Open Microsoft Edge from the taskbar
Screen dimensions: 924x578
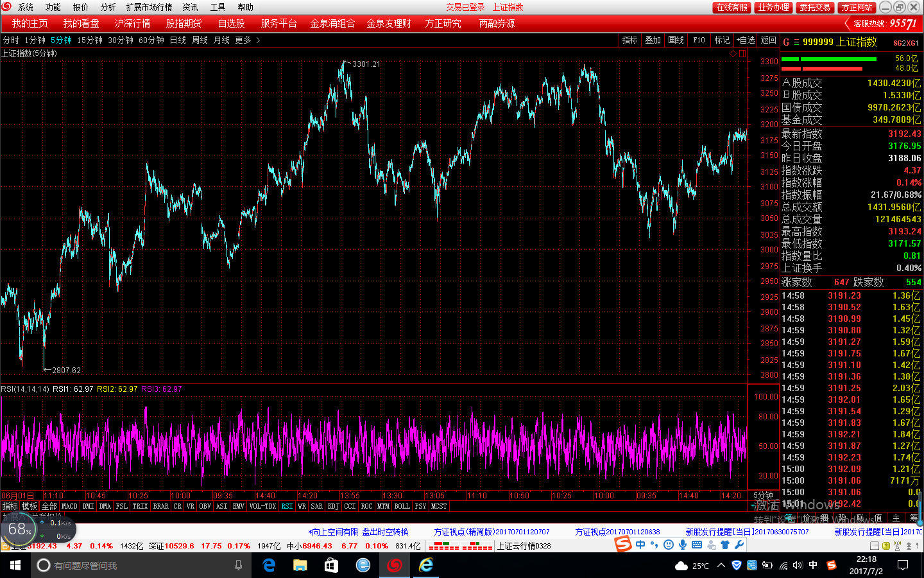[x=269, y=565]
